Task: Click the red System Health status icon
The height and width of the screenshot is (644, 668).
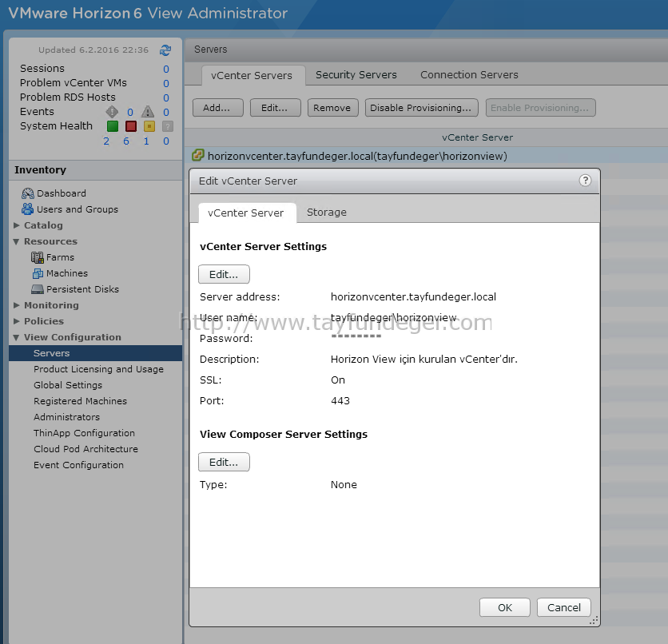Action: [131, 126]
